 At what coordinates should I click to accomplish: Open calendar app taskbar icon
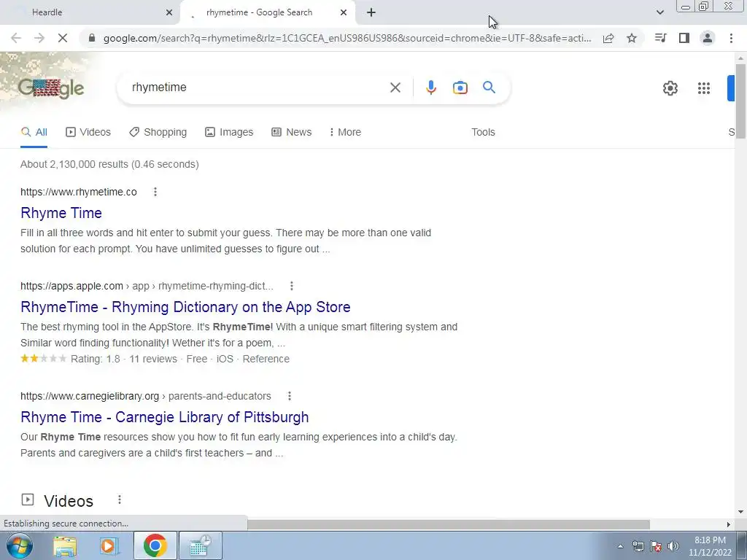coord(200,545)
